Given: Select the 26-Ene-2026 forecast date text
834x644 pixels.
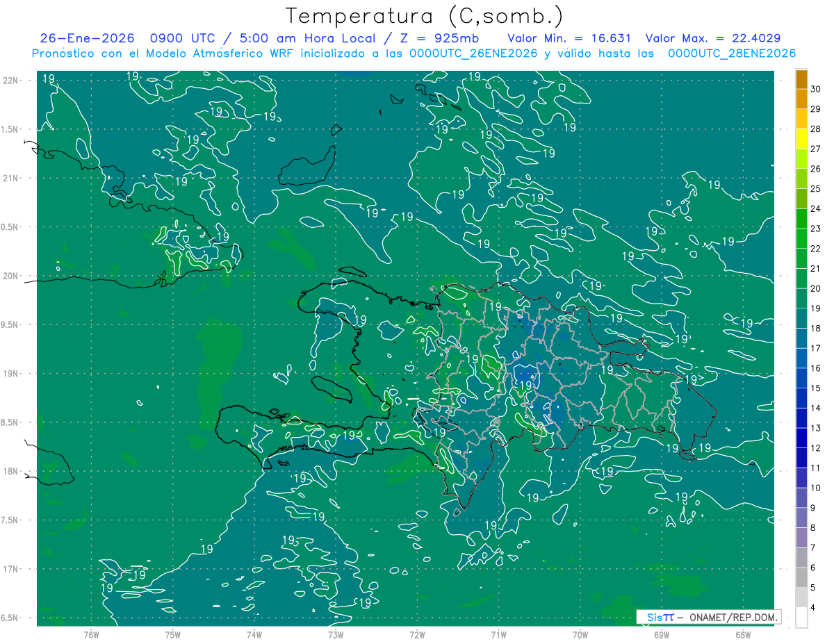Looking at the screenshot, I should click(x=87, y=38).
